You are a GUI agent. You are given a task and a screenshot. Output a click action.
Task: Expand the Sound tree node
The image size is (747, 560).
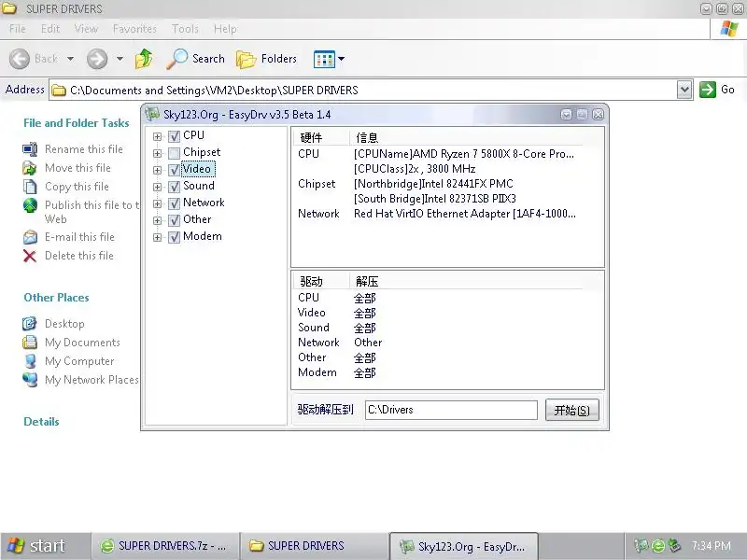click(157, 187)
